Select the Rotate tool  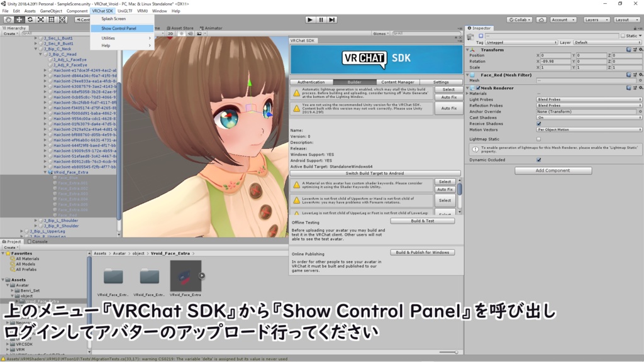pyautogui.click(x=30, y=19)
